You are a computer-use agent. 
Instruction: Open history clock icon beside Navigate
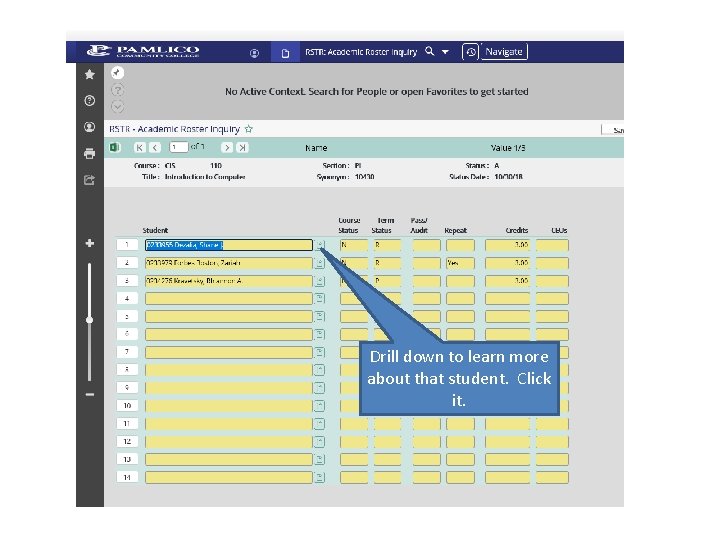click(470, 52)
